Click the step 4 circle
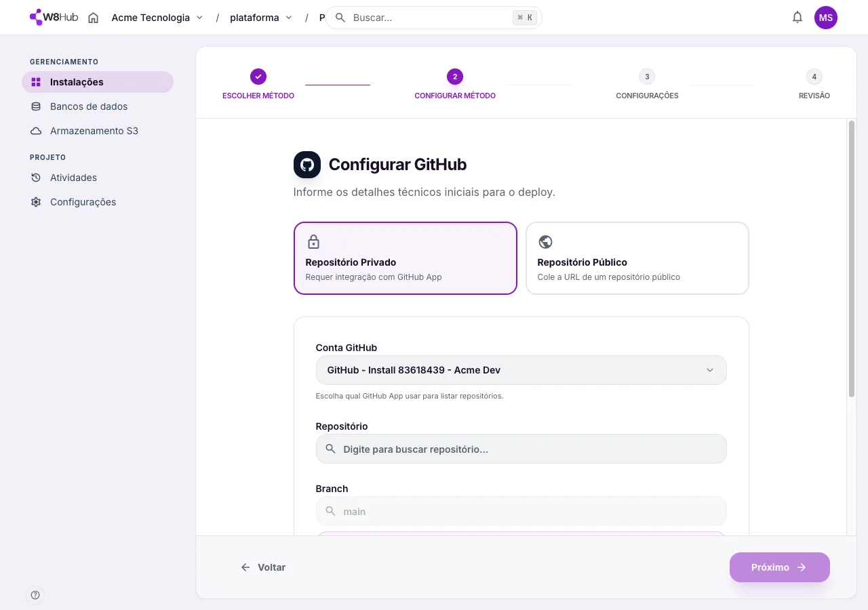Screen dimensions: 868x610 814,77
